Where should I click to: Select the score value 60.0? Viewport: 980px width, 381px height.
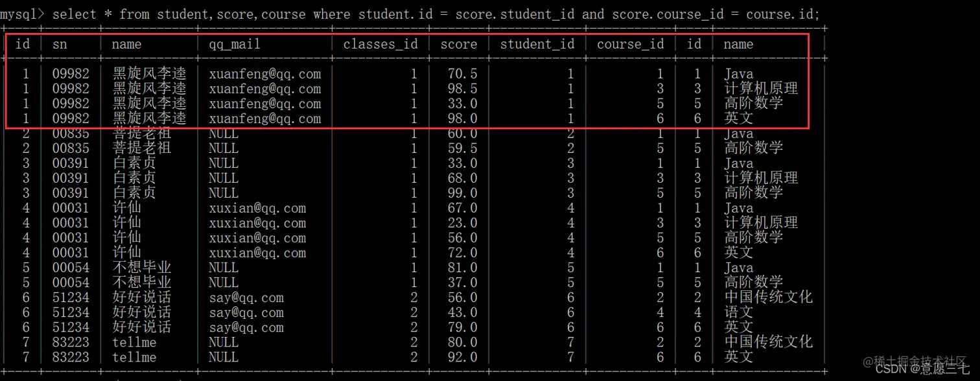[x=463, y=133]
